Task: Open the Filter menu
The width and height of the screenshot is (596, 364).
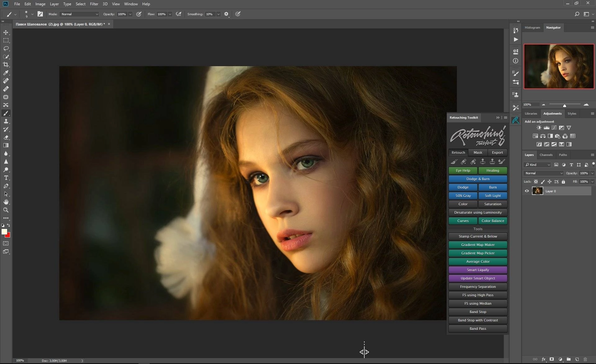Action: click(x=94, y=4)
